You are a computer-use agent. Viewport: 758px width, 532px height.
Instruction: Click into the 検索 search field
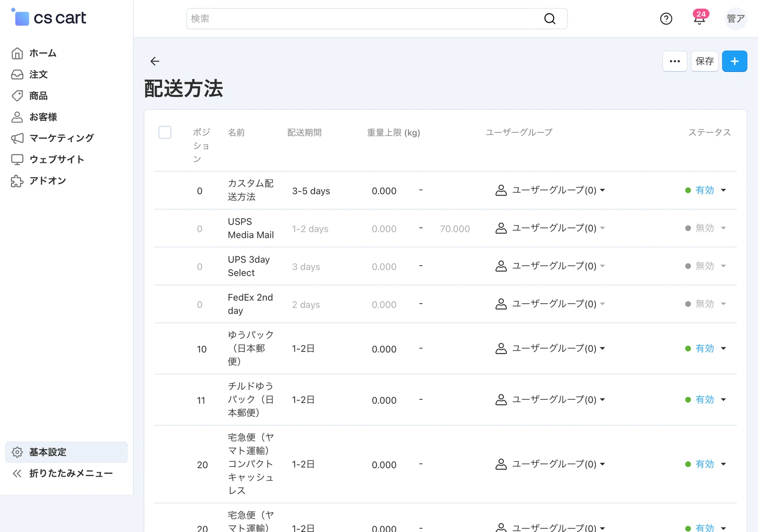[x=377, y=18]
